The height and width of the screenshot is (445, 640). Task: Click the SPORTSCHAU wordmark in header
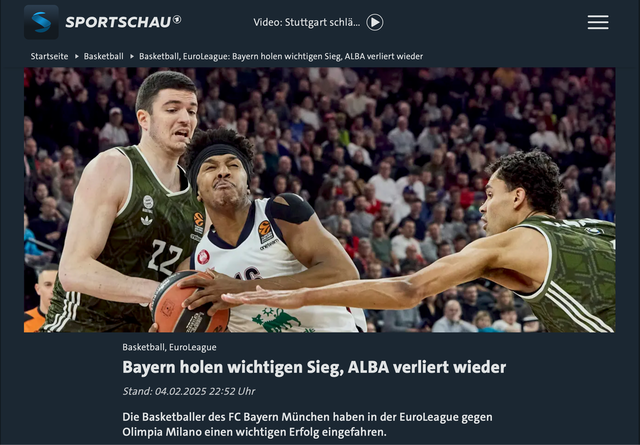tap(118, 22)
